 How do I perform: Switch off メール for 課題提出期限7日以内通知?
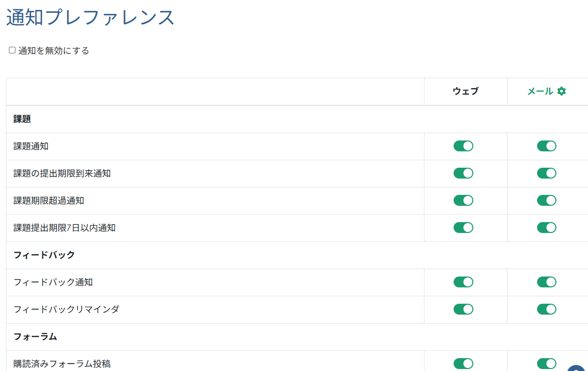(546, 228)
